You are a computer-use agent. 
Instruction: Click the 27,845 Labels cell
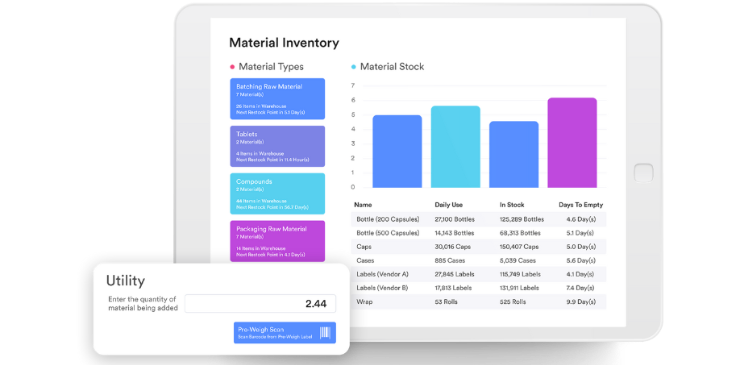454,274
